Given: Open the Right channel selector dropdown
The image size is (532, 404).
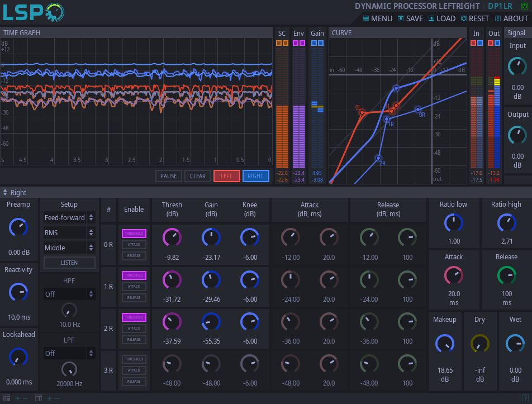Looking at the screenshot, I should pyautogui.click(x=15, y=193).
